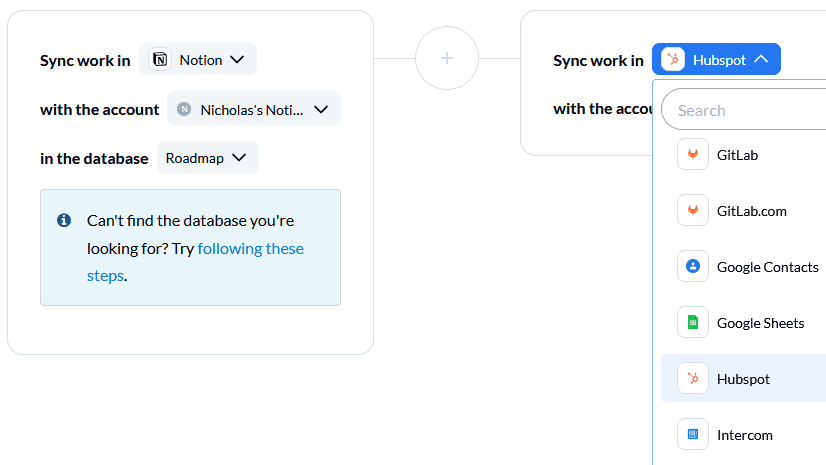Click the Google Contacts person icon
The height and width of the screenshot is (465, 826).
click(693, 266)
